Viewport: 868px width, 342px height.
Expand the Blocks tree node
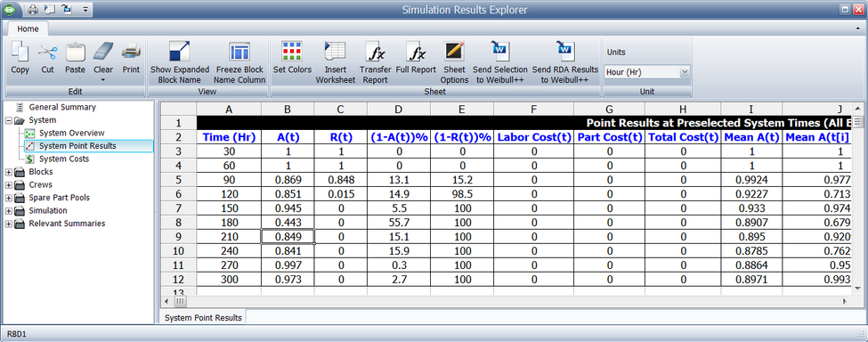point(8,172)
